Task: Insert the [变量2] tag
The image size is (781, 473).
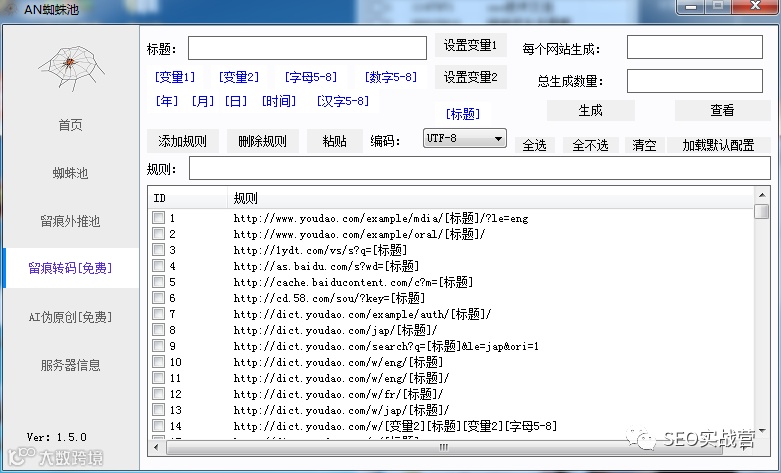Action: tap(239, 77)
